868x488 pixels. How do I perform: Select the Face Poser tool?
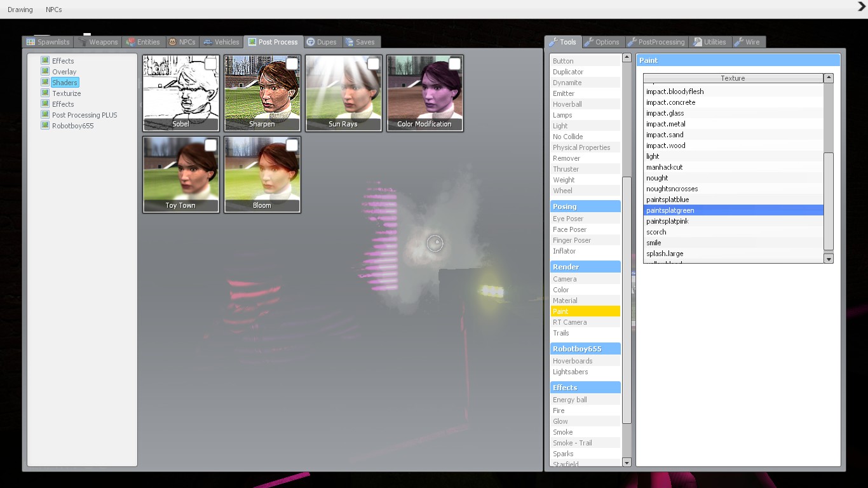click(x=585, y=229)
